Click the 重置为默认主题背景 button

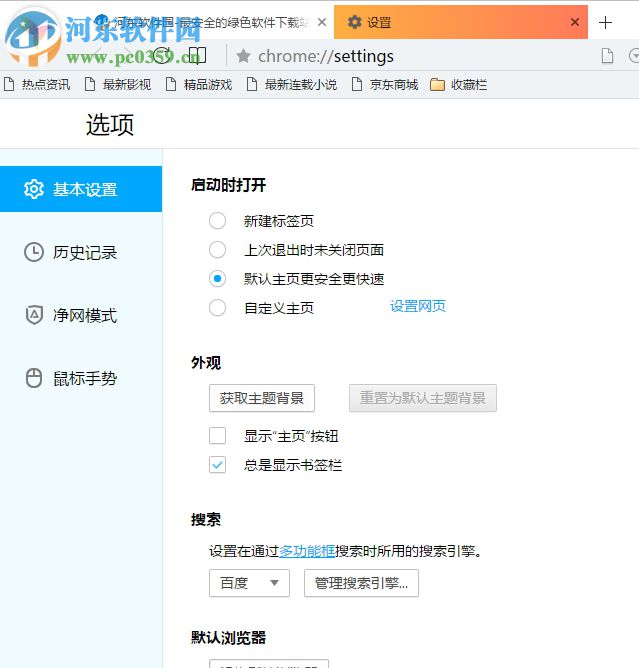[423, 398]
